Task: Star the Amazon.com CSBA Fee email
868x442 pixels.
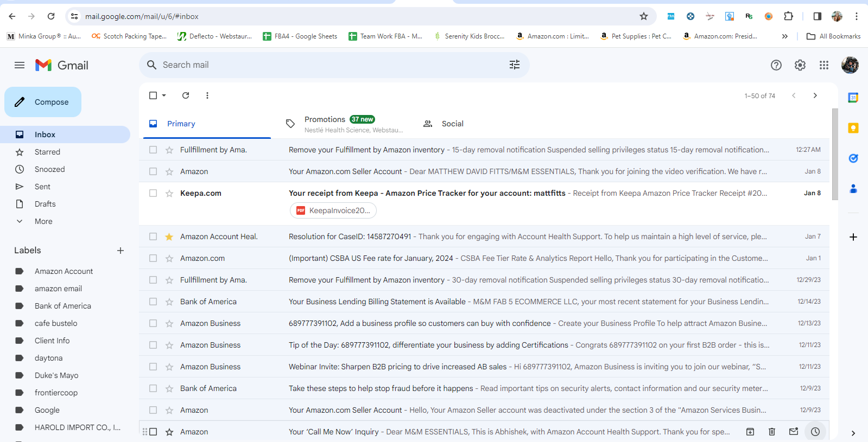Action: tap(169, 258)
